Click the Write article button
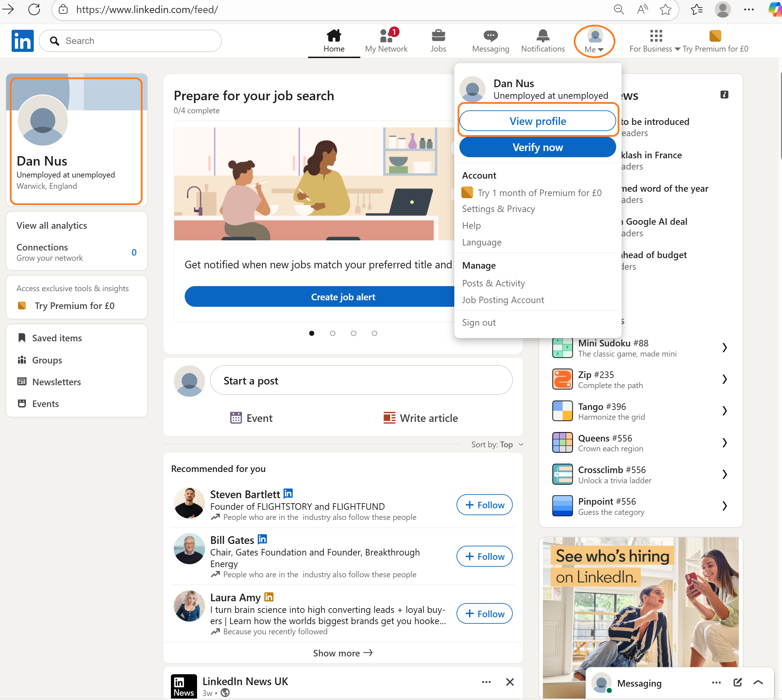Image resolution: width=782 pixels, height=700 pixels. [x=421, y=418]
